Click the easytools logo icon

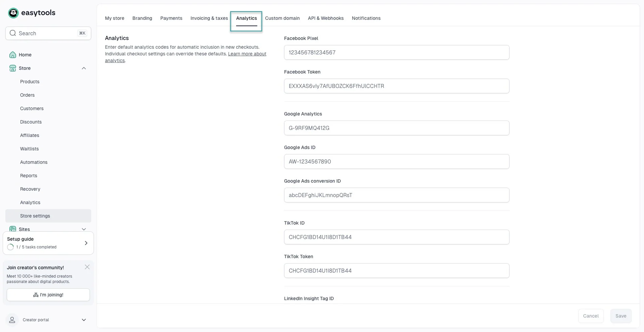pyautogui.click(x=13, y=13)
